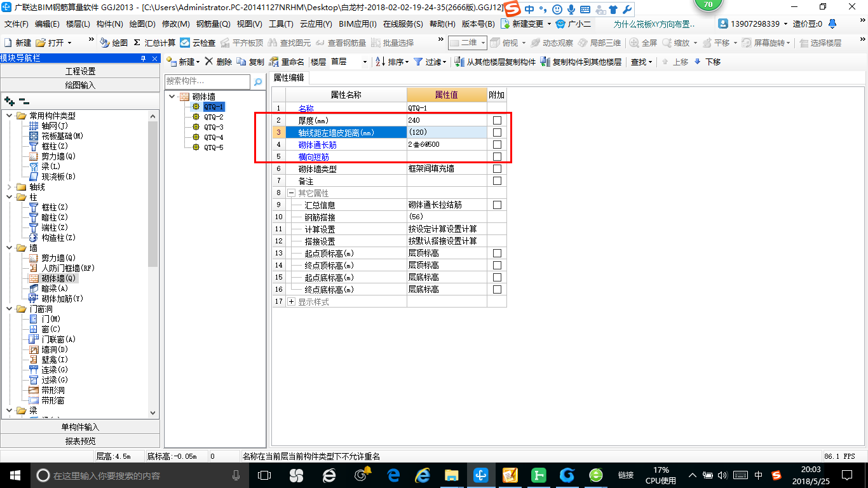868x488 pixels.
Task: Delete the component with 删除
Action: tap(218, 62)
